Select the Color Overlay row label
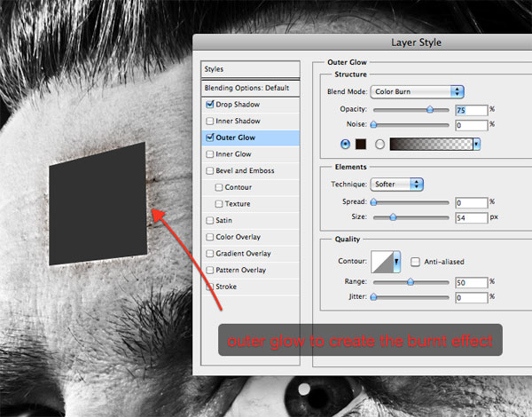This screenshot has height=417, width=532. tap(239, 237)
